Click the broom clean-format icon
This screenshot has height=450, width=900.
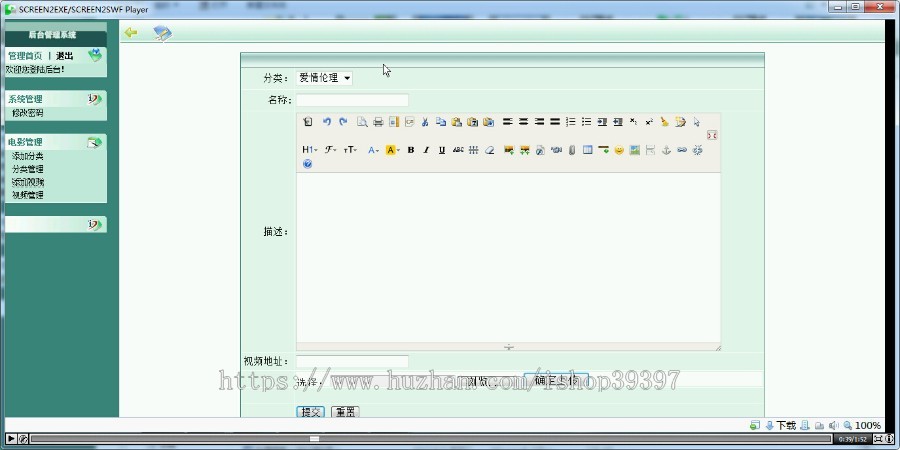pyautogui.click(x=665, y=122)
